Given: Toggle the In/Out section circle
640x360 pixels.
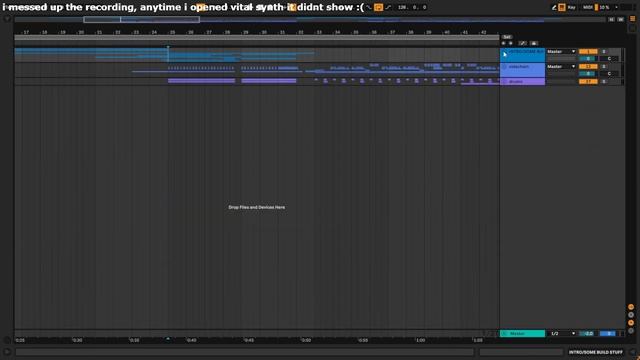Looking at the screenshot, I should [x=631, y=307].
